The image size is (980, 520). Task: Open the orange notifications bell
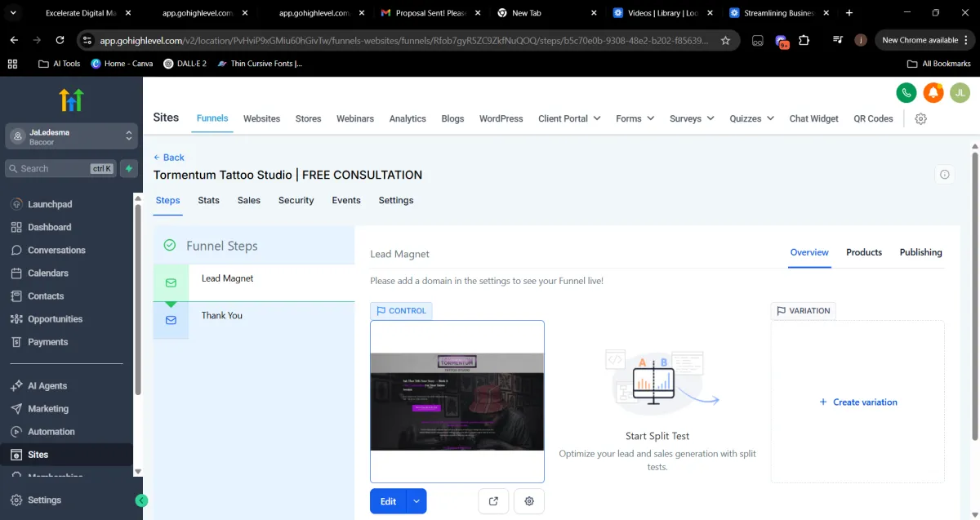coord(933,93)
